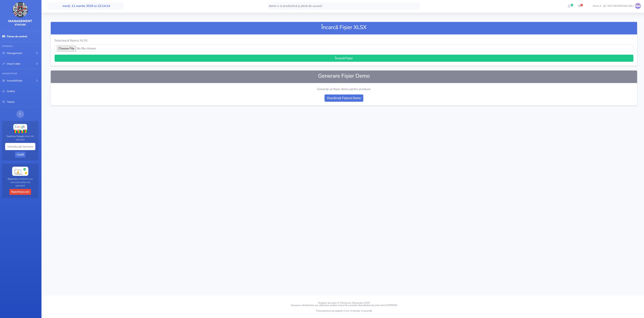Viewport: 644px width, 318px height.
Task: Collapse the sidebar with round arrow button
Action: pyautogui.click(x=20, y=114)
